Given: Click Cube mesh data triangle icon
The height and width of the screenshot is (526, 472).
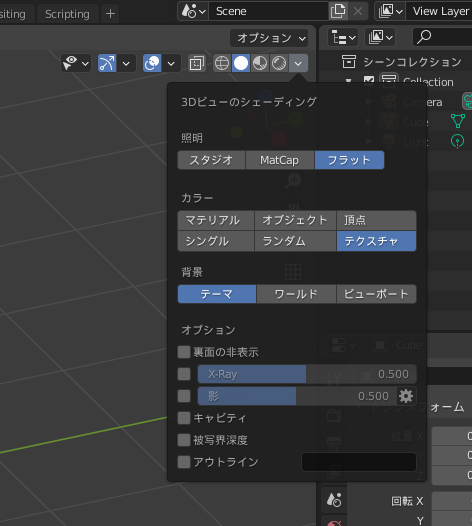Looking at the screenshot, I should [x=458, y=121].
